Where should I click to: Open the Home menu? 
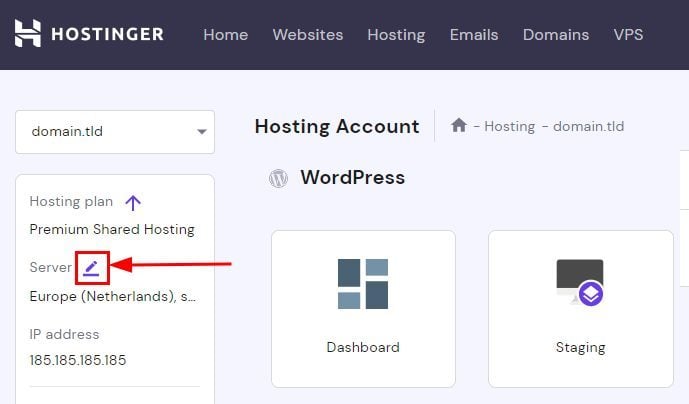(x=225, y=35)
